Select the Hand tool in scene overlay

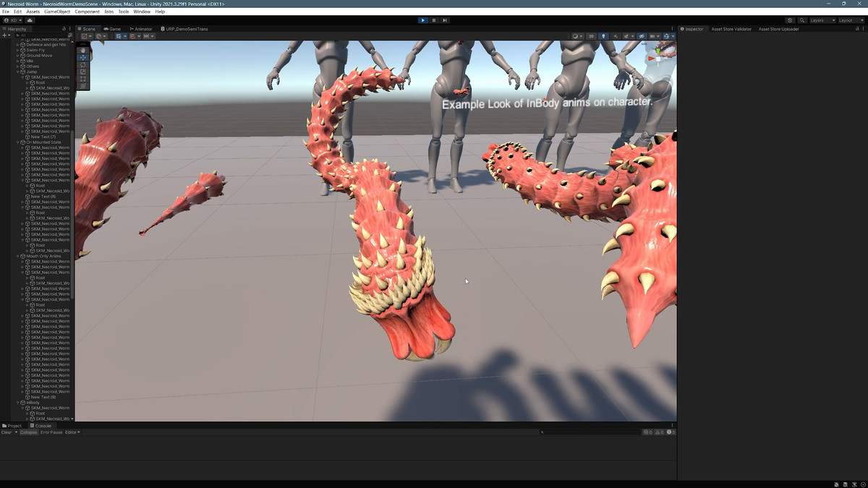[83, 50]
